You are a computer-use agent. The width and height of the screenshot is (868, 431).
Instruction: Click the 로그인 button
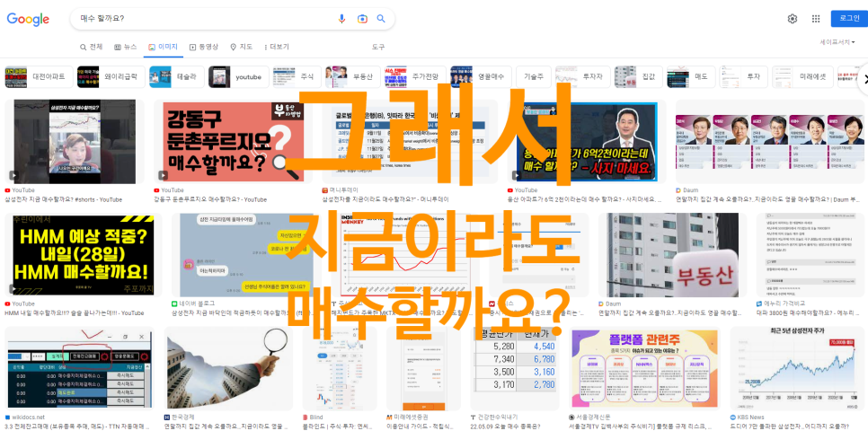[x=849, y=18]
